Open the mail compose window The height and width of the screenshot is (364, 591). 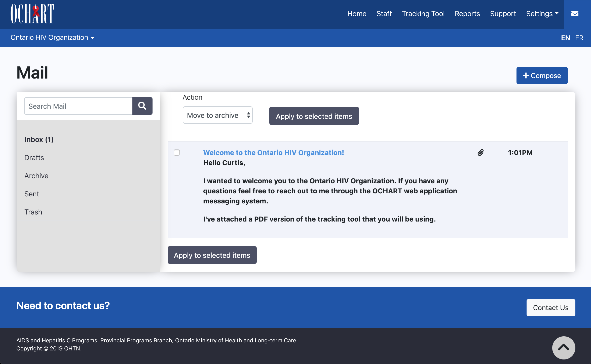(x=542, y=75)
